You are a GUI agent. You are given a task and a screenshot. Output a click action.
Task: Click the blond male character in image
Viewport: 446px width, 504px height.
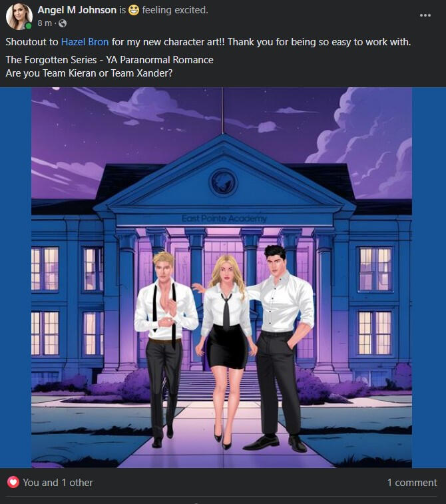[x=164, y=333]
